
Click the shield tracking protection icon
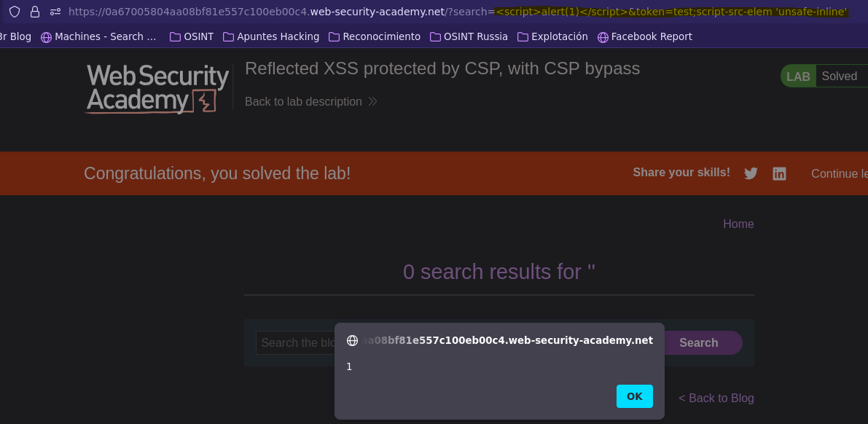coord(15,12)
